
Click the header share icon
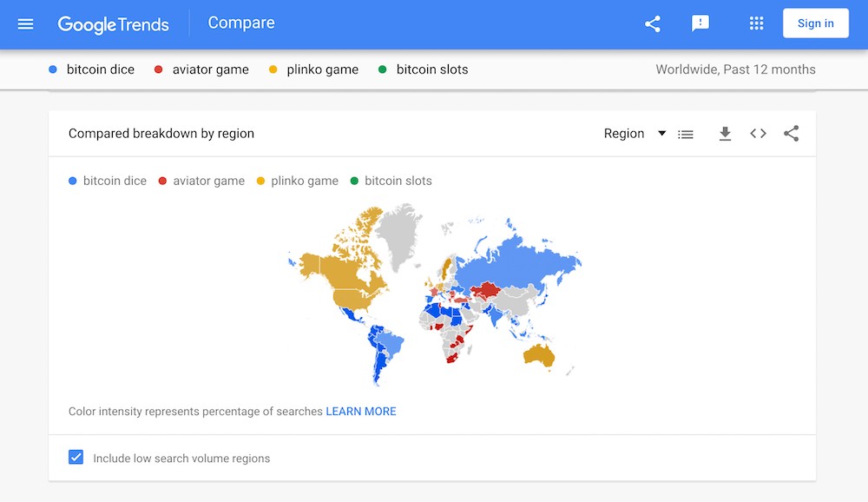(x=653, y=23)
